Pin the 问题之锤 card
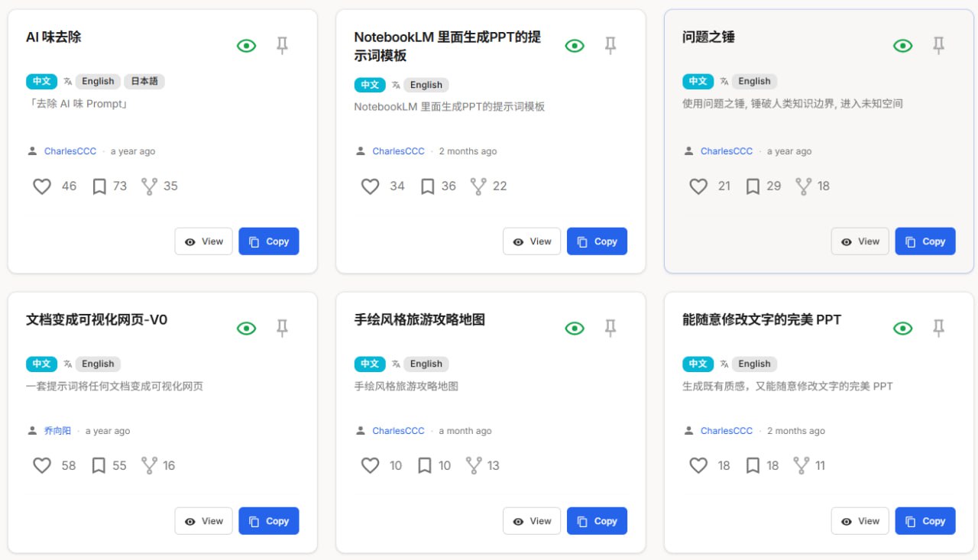The height and width of the screenshot is (560, 978). (x=938, y=46)
